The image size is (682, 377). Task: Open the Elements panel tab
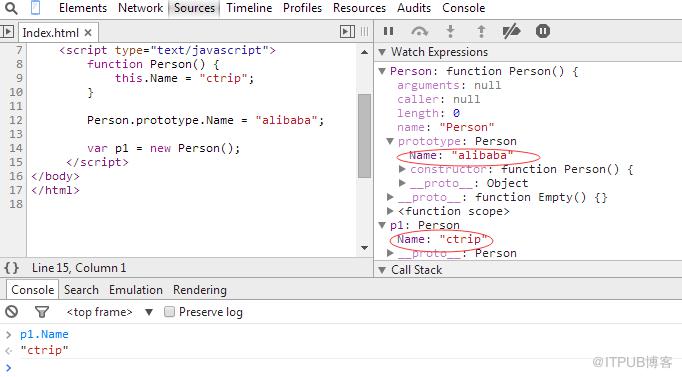[x=83, y=8]
